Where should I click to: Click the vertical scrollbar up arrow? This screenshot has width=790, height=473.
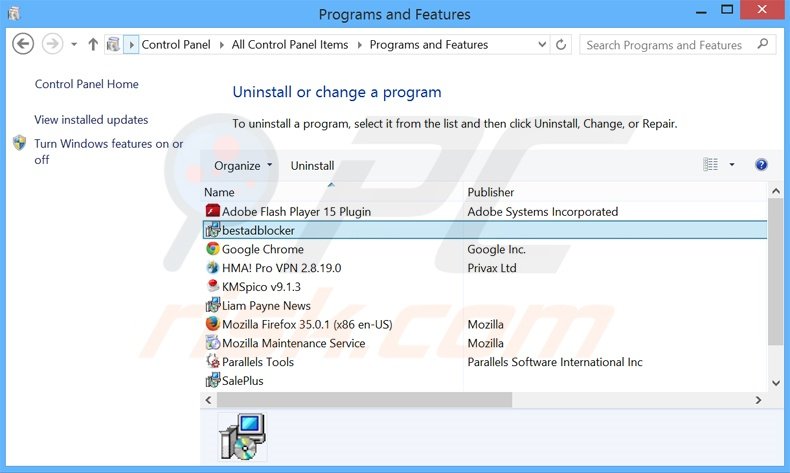[x=776, y=191]
